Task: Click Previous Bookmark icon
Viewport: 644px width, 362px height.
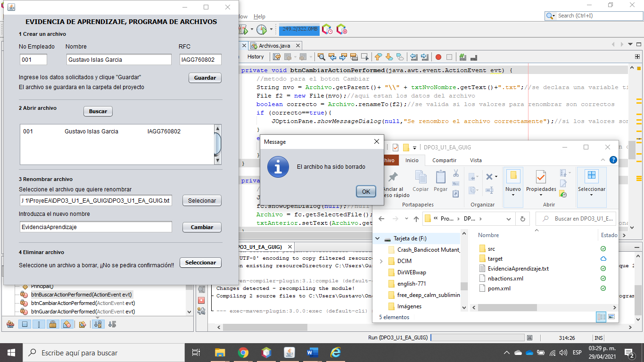Action: click(x=378, y=57)
